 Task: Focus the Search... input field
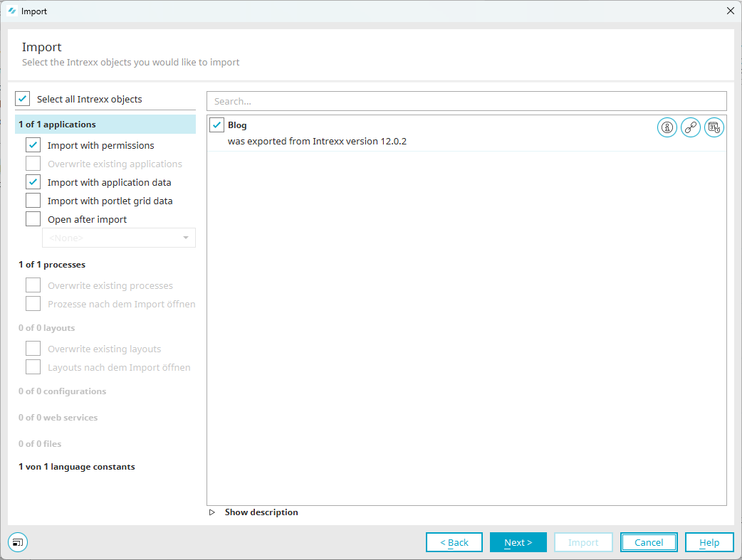tap(466, 101)
